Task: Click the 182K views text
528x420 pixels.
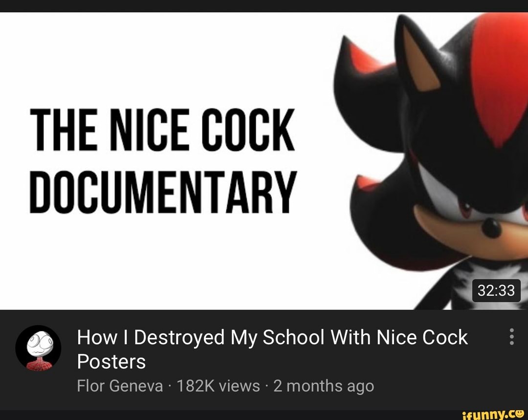Action: tap(218, 386)
